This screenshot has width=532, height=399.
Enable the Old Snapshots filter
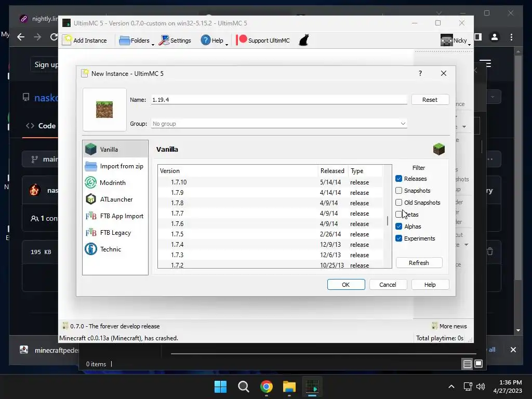coord(398,202)
